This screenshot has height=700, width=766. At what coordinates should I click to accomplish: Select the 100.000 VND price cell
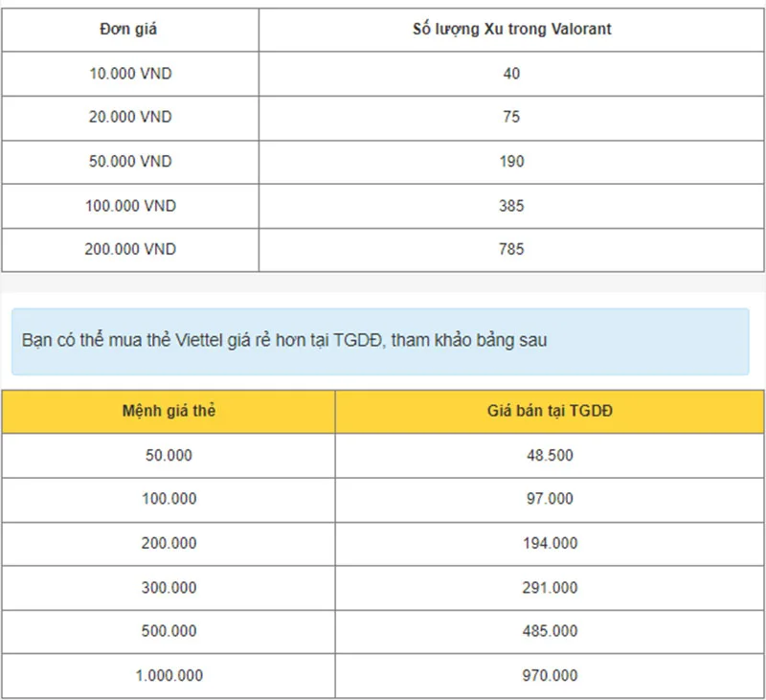(130, 206)
